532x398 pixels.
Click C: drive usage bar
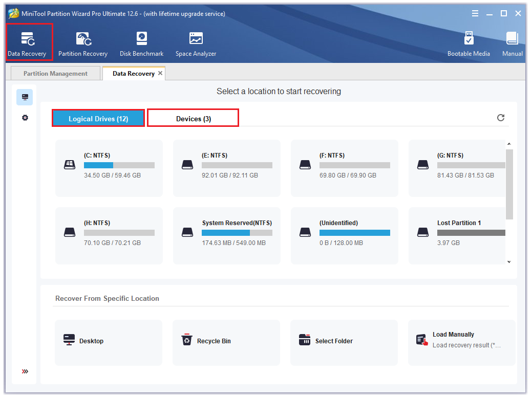click(x=119, y=165)
